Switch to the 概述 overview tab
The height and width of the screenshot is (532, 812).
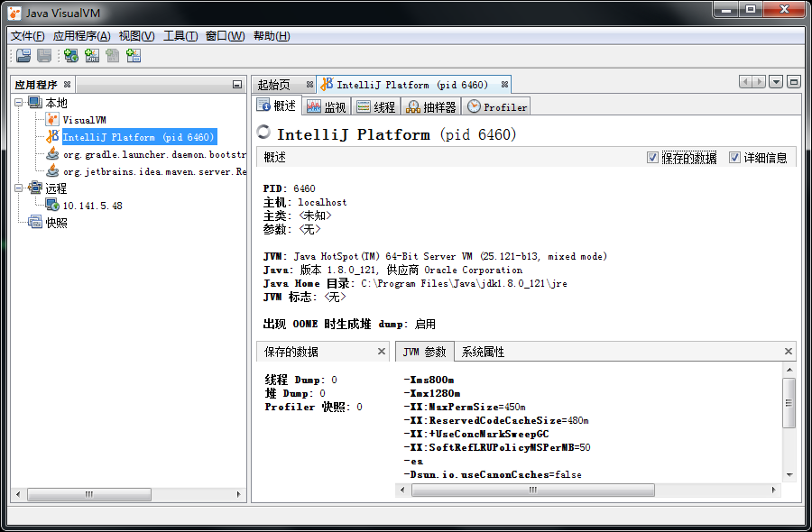[x=277, y=106]
